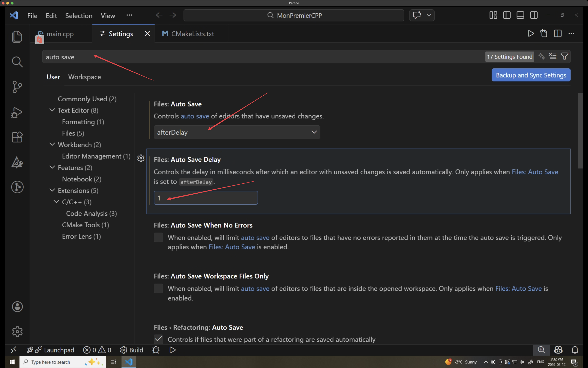This screenshot has width=588, height=368.
Task: Open the settings filter funnel
Action: pos(564,56)
